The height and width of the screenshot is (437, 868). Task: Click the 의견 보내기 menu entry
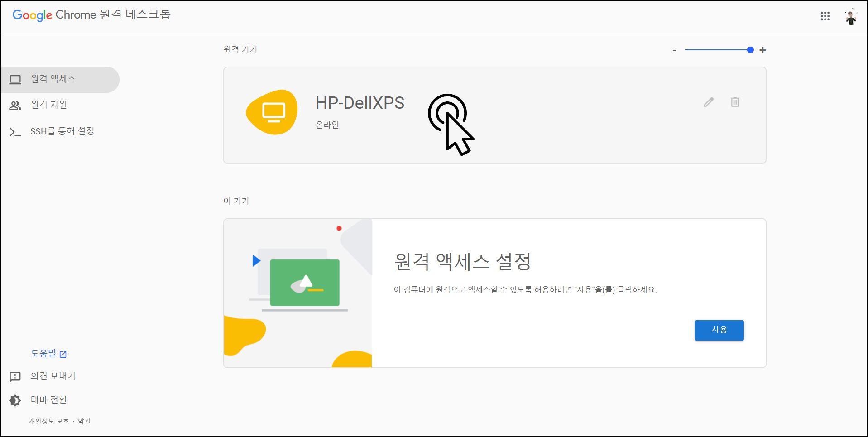[53, 376]
